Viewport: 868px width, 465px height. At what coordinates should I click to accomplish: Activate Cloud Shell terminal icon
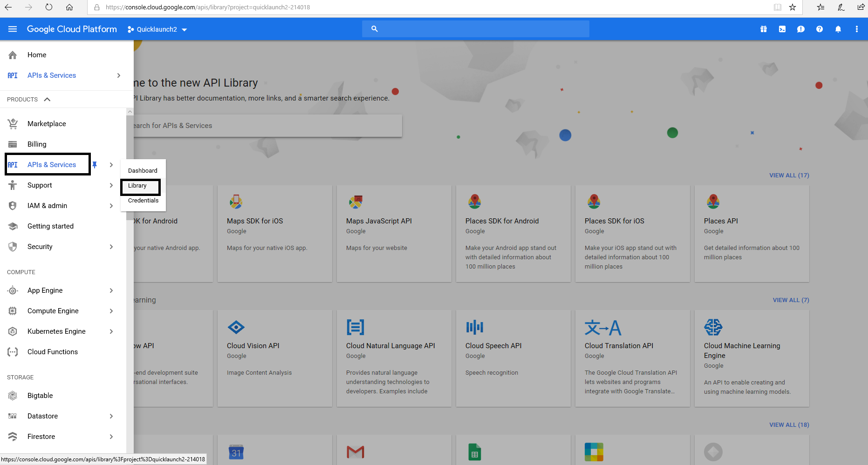(782, 29)
